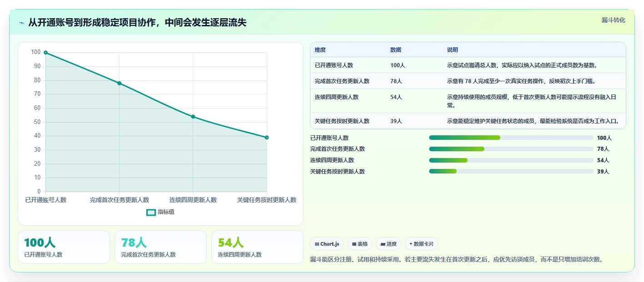The width and height of the screenshot is (644, 282).
Task: Click the 关键任务按时更新人数 progress bar
Action: [x=511, y=171]
